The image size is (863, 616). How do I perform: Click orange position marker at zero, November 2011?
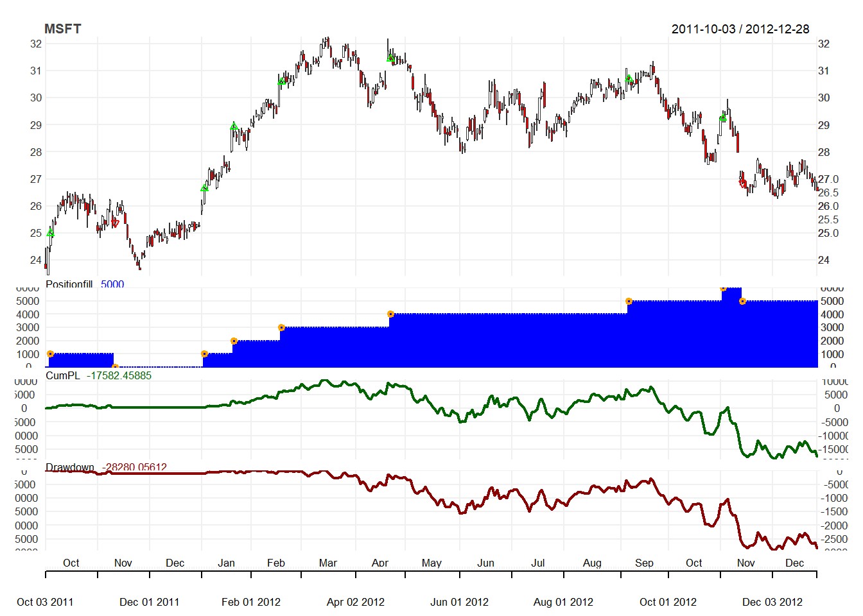coord(115,367)
